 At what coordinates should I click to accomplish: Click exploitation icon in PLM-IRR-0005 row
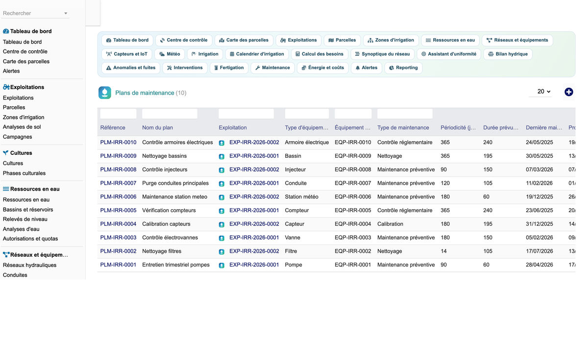coord(221,211)
